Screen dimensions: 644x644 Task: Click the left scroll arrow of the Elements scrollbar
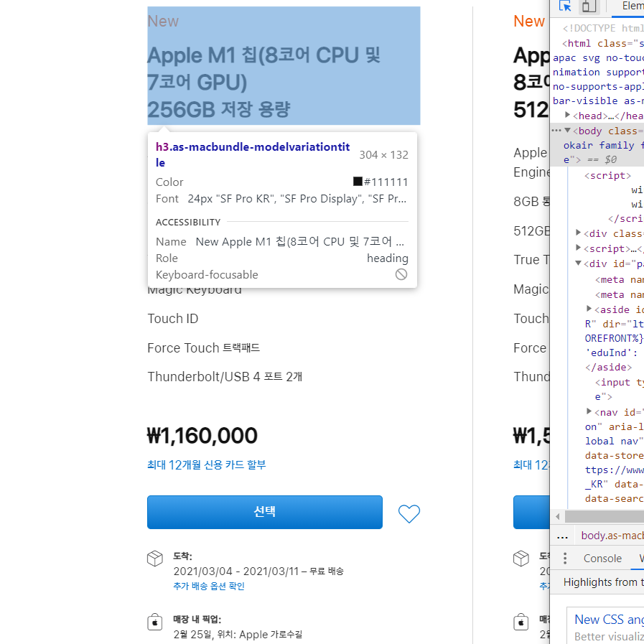(x=557, y=516)
